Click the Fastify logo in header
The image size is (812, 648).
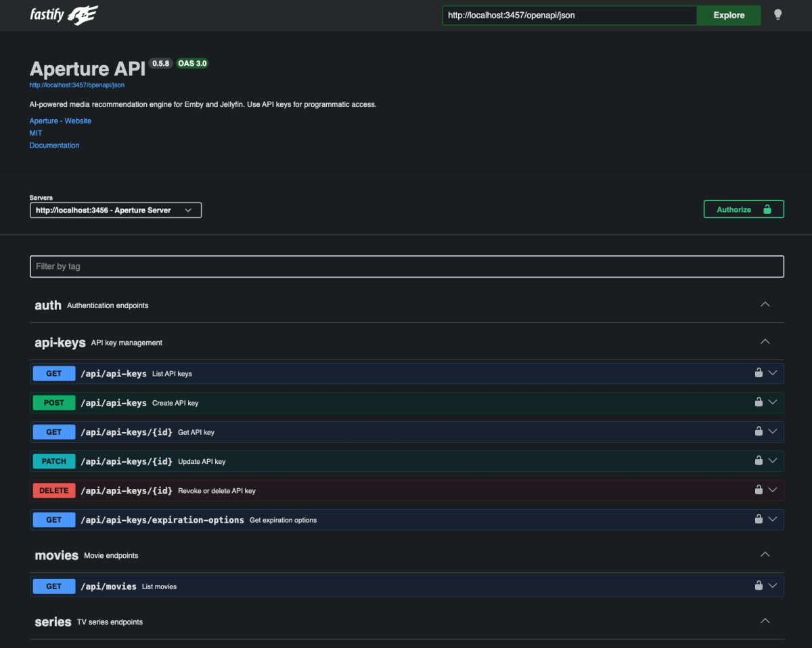[64, 15]
